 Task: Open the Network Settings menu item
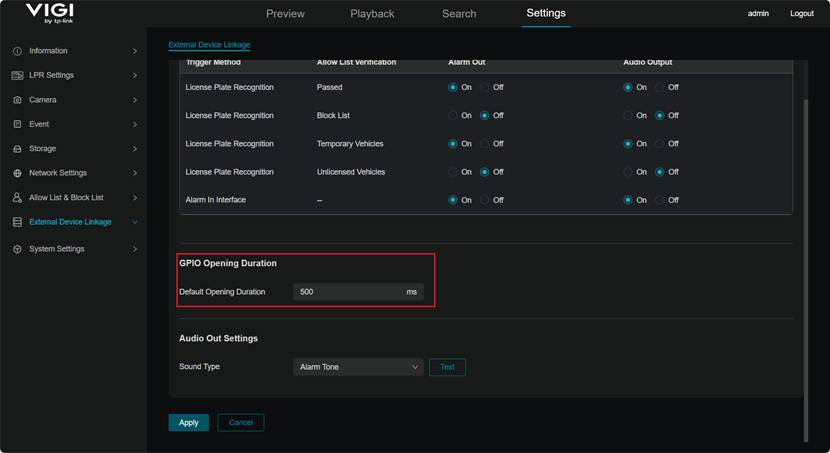(58, 173)
